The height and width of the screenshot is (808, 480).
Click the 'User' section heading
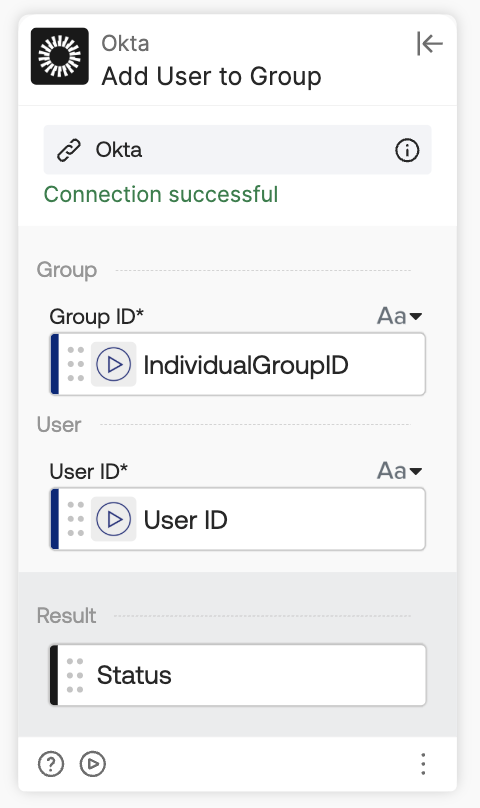pos(59,425)
